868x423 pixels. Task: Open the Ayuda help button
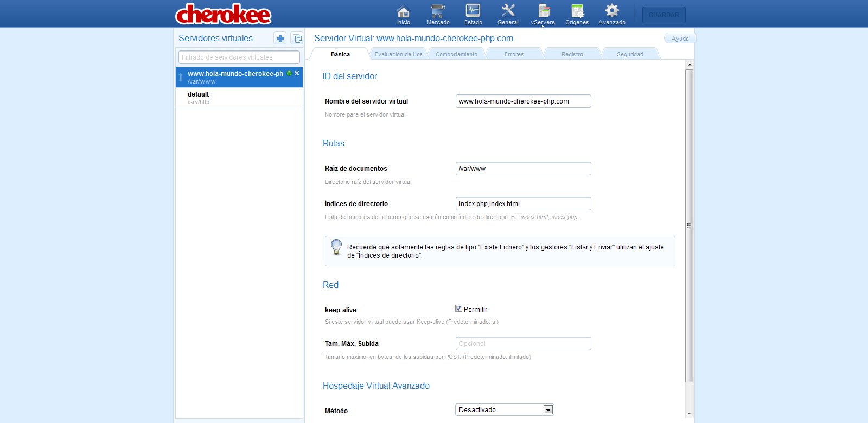tap(680, 39)
